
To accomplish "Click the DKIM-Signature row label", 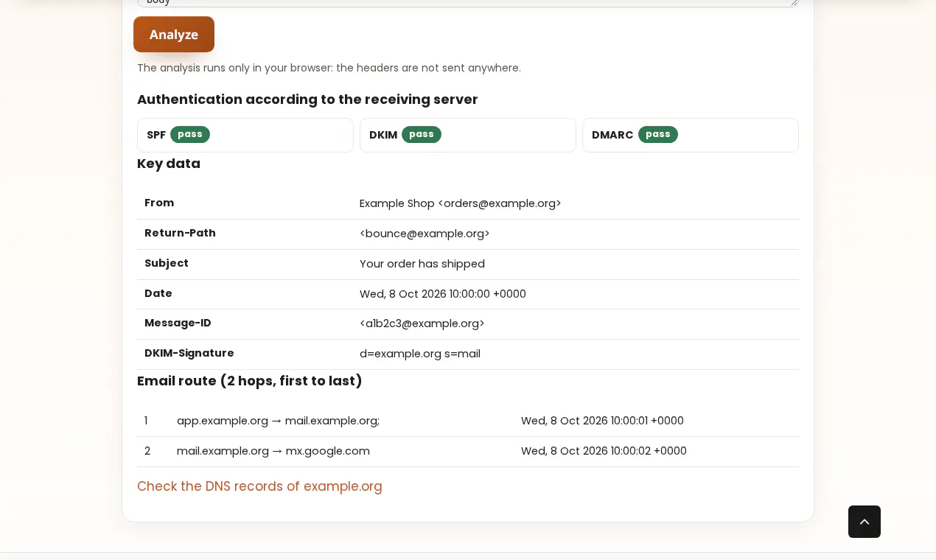I will [189, 353].
